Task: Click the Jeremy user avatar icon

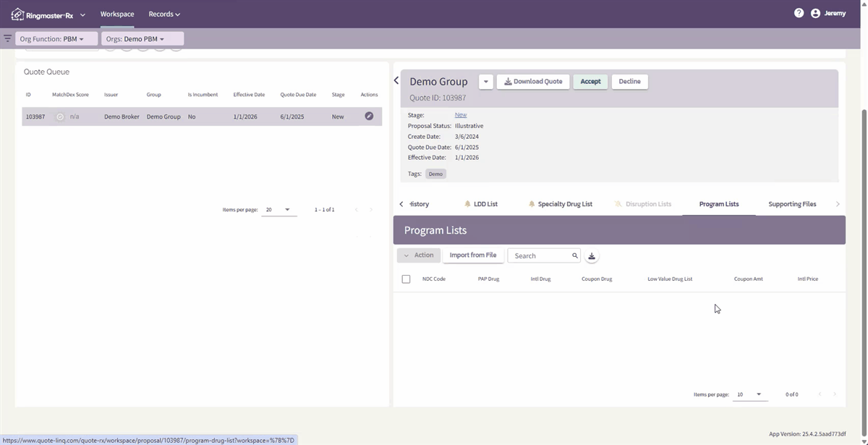Action: [815, 13]
